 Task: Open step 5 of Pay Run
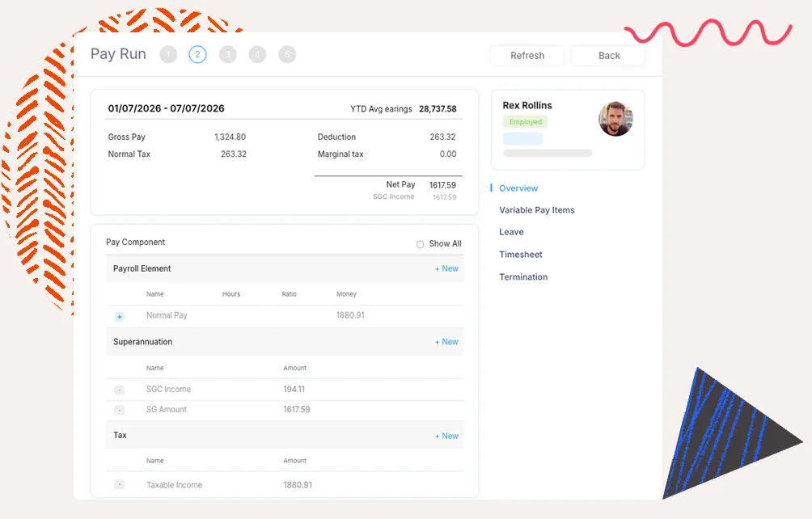287,55
